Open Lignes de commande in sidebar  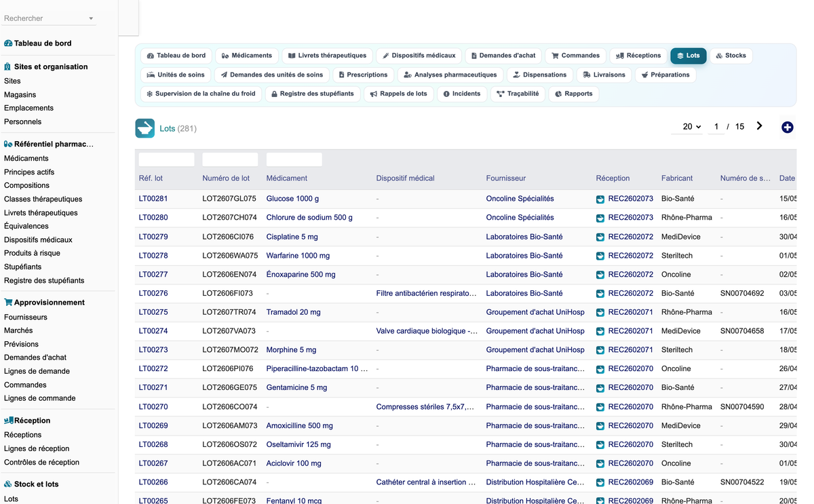click(40, 398)
